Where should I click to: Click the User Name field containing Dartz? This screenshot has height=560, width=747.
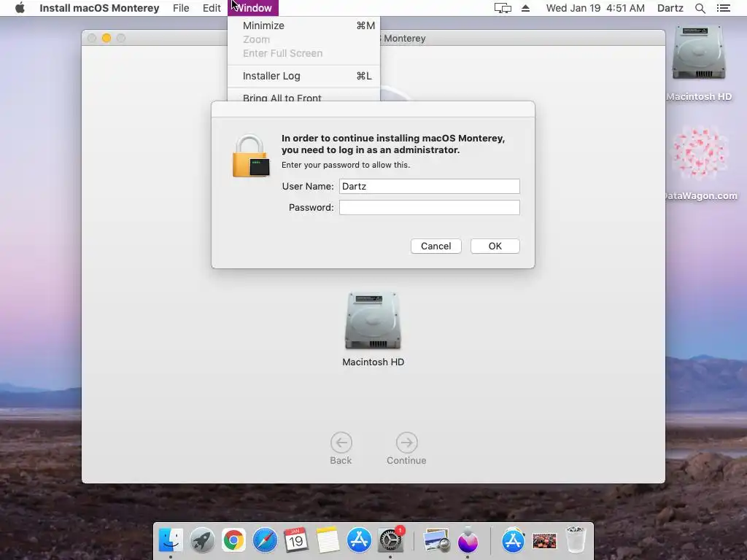click(x=429, y=186)
